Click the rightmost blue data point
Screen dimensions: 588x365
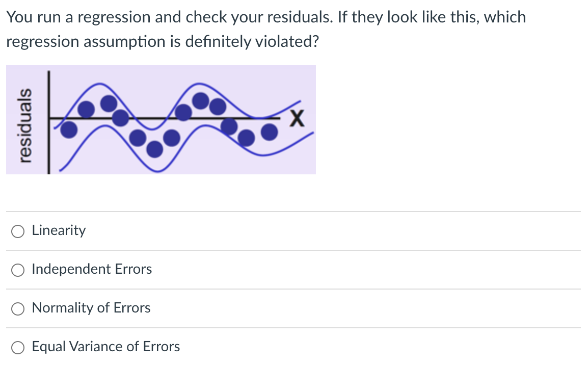[x=270, y=132]
